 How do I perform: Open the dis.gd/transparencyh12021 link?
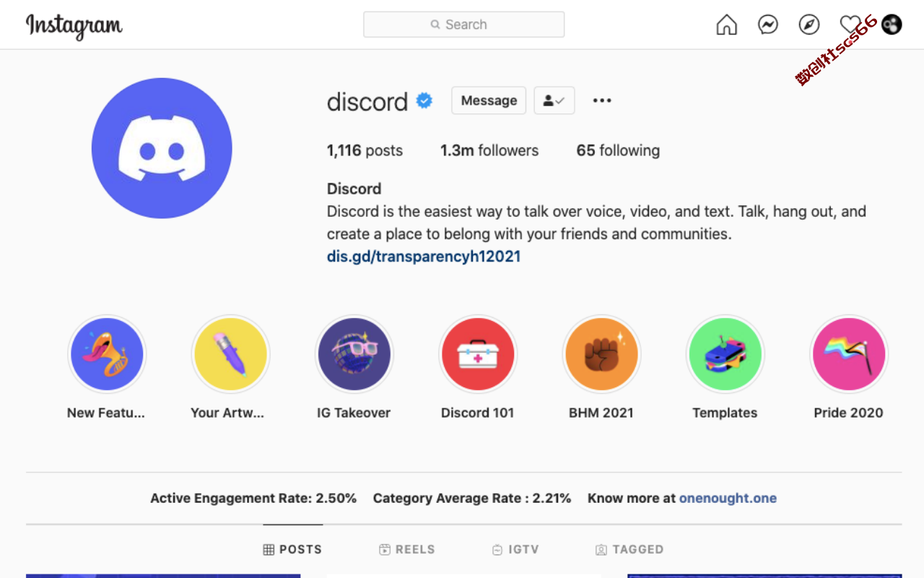[424, 256]
